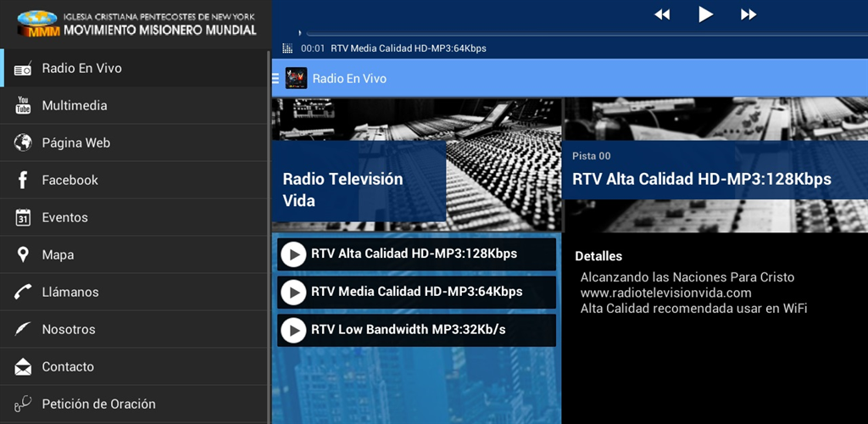Screen dimensions: 868x424
Task: Click 'Alta Calidad recomendada usar en WiFi' text
Action: click(x=693, y=309)
